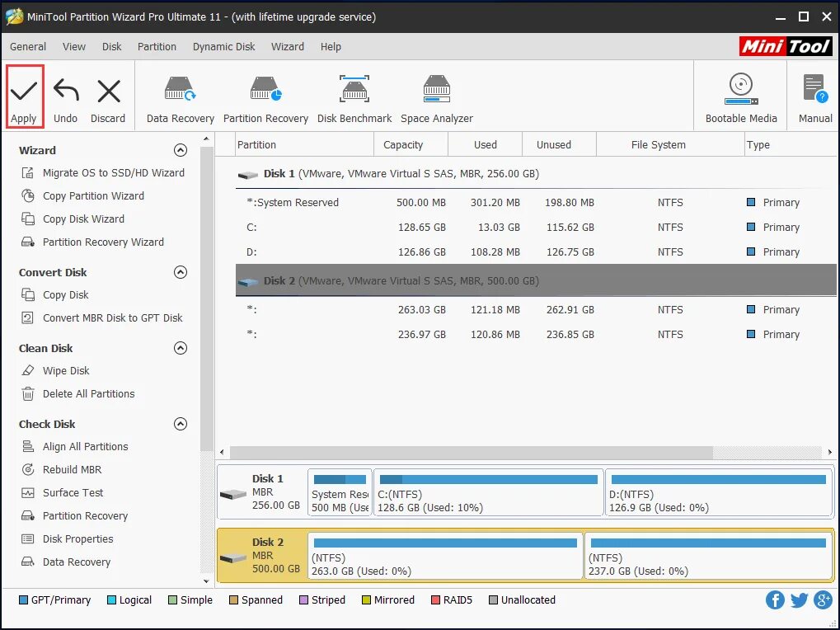The height and width of the screenshot is (630, 840).
Task: Click the Apply checkmark button
Action: pos(24,97)
